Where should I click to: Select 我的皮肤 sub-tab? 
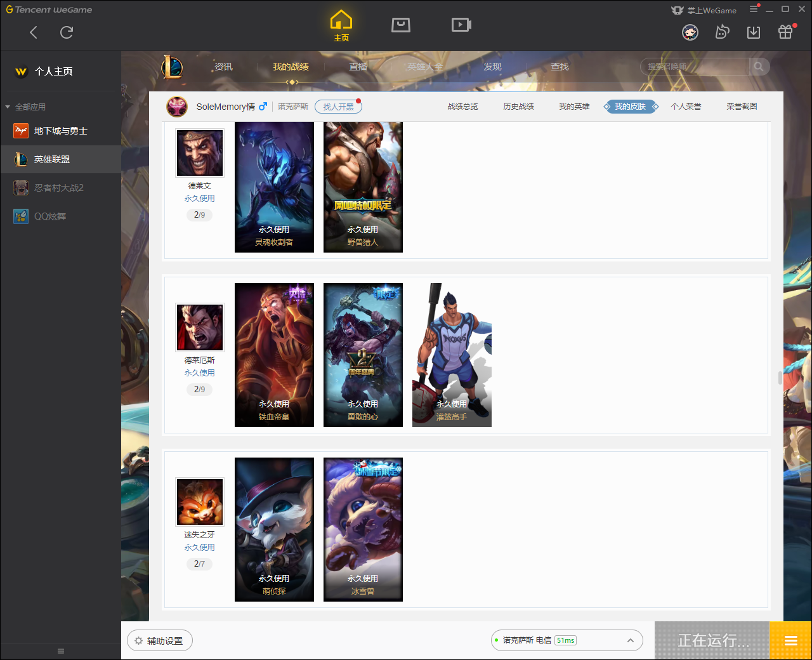tap(631, 107)
